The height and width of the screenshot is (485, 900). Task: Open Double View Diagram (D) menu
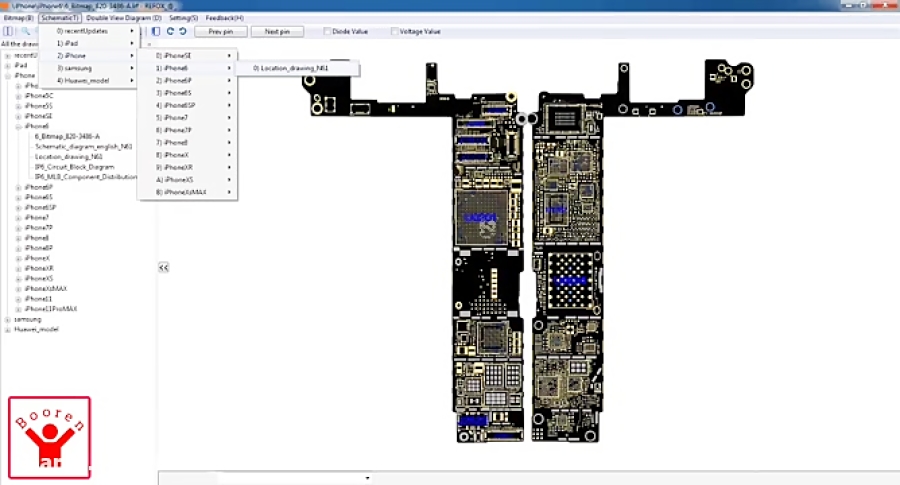pyautogui.click(x=123, y=18)
